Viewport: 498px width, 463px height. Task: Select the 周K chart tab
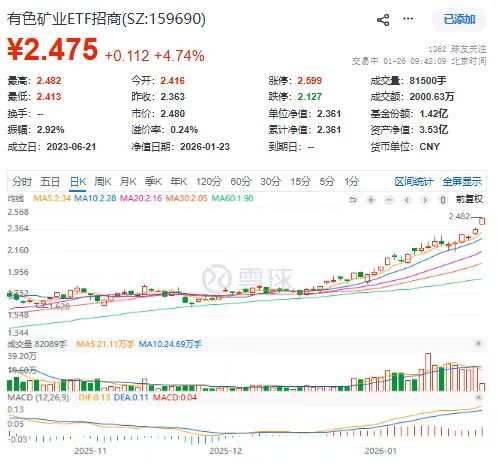click(x=103, y=182)
